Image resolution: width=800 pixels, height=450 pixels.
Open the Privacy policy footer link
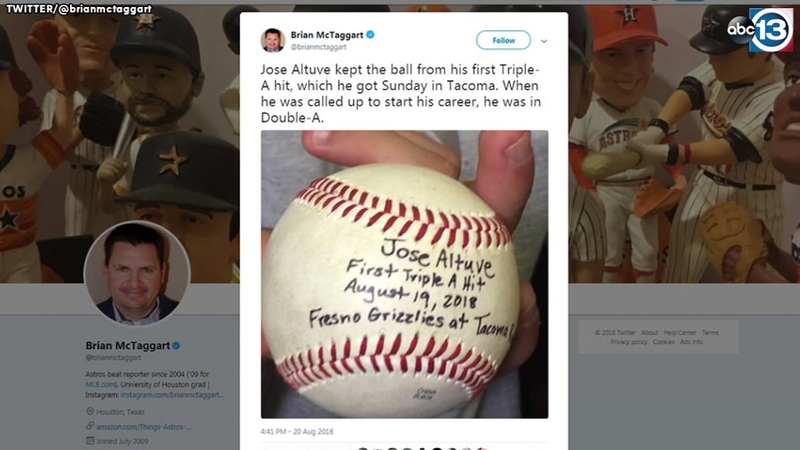point(629,342)
